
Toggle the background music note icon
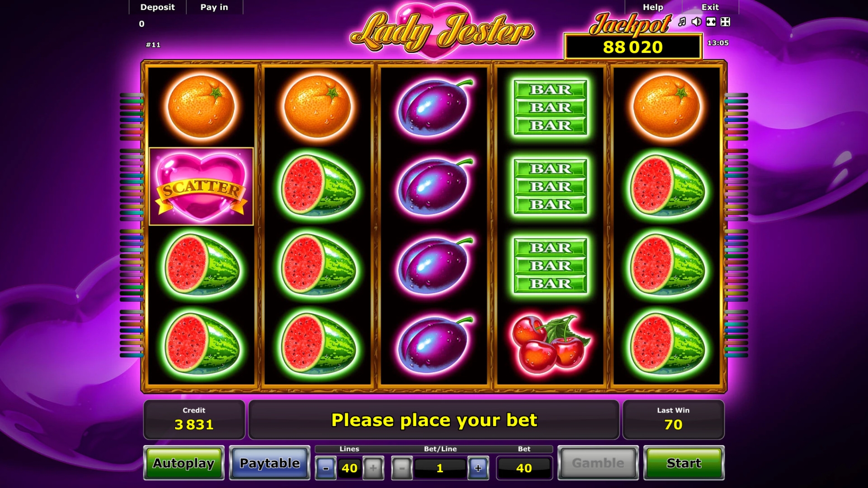click(x=682, y=22)
